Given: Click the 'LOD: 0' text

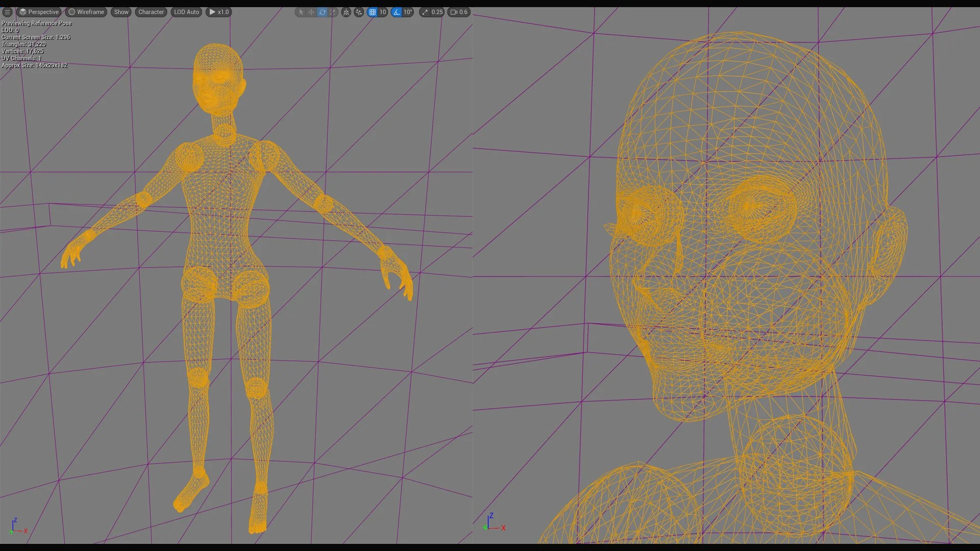Looking at the screenshot, I should [x=10, y=30].
